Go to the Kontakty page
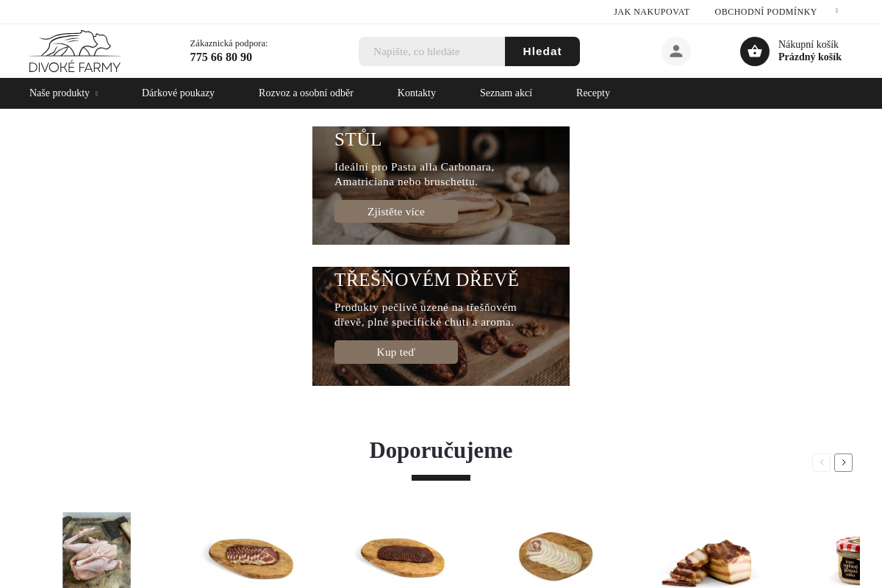The width and height of the screenshot is (882, 588). (417, 93)
